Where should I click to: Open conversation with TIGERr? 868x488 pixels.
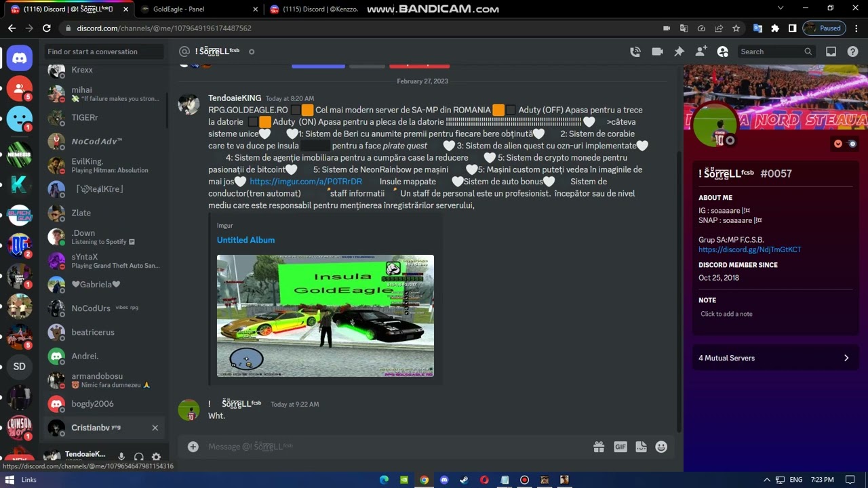coord(104,118)
